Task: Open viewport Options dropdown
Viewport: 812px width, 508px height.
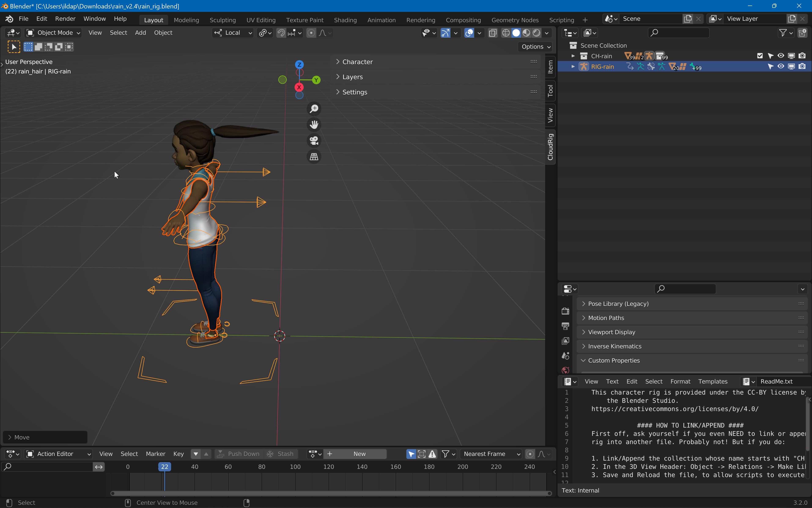Action: click(535, 47)
